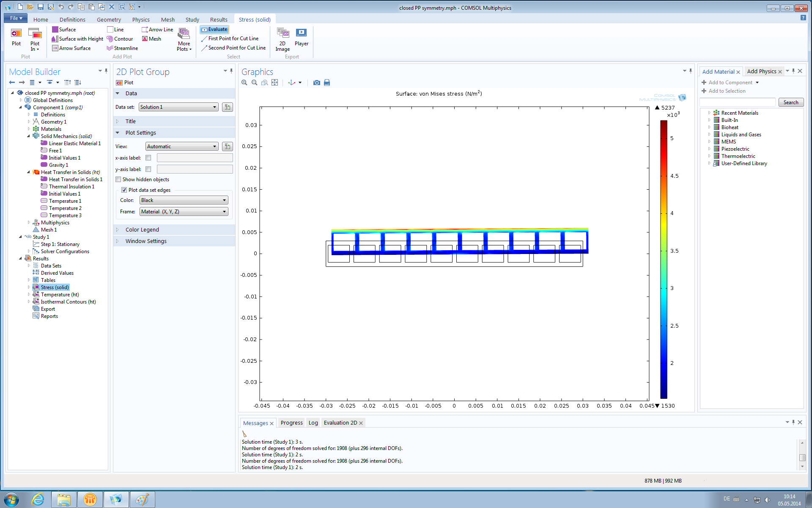Click the Surface with Height plot icon

tap(55, 39)
